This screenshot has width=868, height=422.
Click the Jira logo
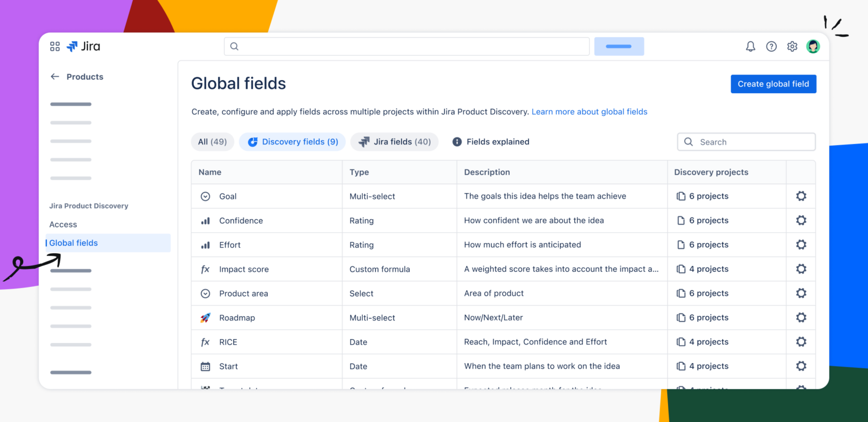point(83,46)
